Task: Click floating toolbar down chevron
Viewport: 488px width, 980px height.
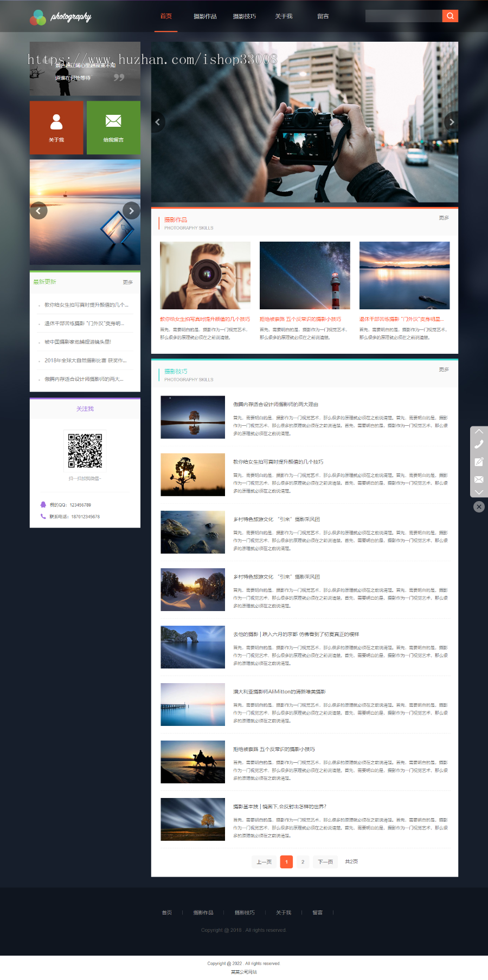Action: coord(479,492)
